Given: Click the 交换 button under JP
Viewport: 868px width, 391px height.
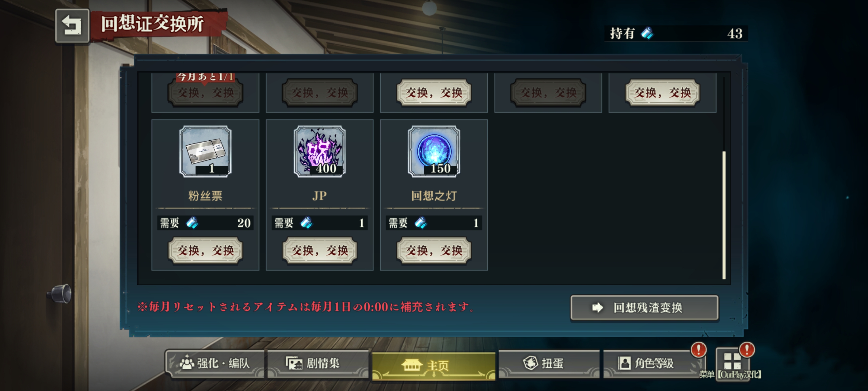Looking at the screenshot, I should tap(320, 251).
